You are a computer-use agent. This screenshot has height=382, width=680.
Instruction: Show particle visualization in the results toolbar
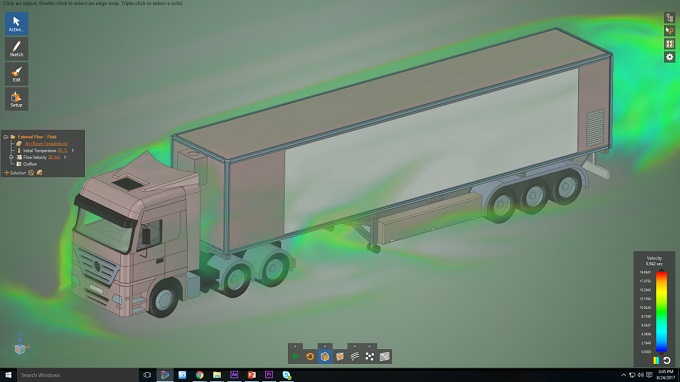pos(369,356)
